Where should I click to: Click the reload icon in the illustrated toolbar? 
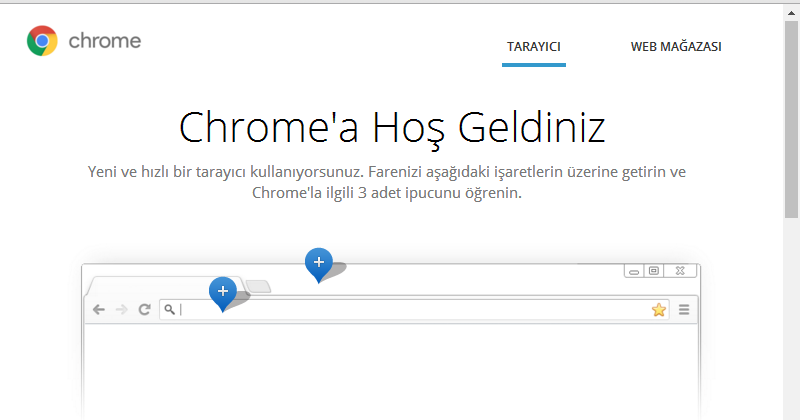tap(144, 310)
